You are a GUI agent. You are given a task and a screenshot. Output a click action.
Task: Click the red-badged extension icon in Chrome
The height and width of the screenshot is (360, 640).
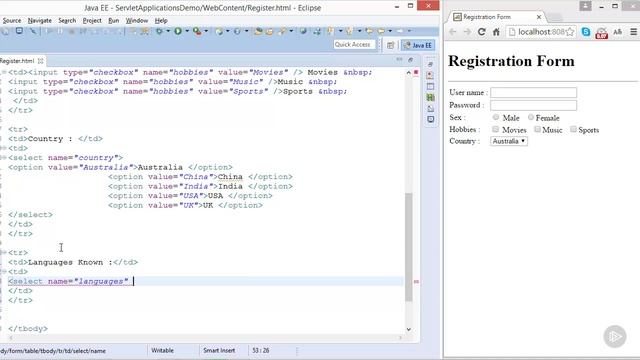coord(602,33)
